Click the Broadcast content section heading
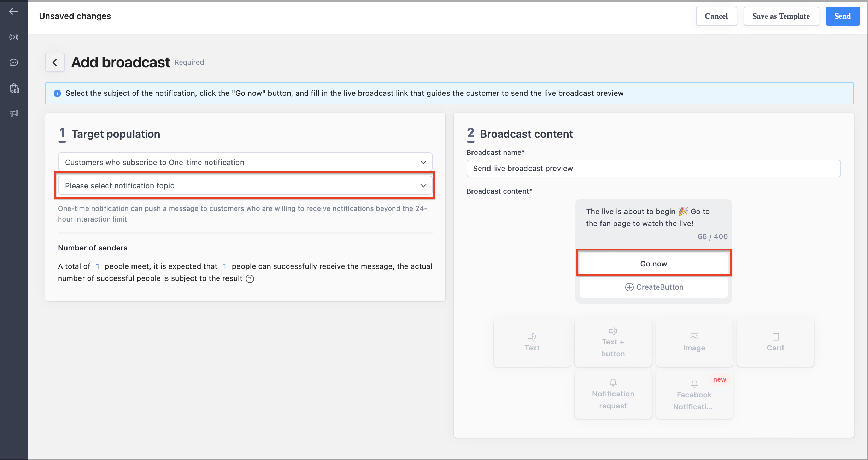Screen dimensions: 868x460 [526, 134]
